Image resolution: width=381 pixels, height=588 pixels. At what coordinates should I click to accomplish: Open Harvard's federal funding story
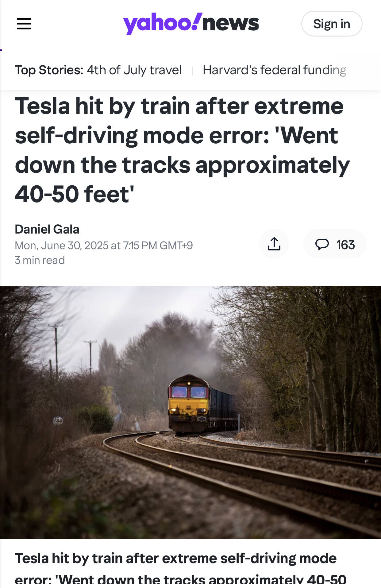click(274, 70)
